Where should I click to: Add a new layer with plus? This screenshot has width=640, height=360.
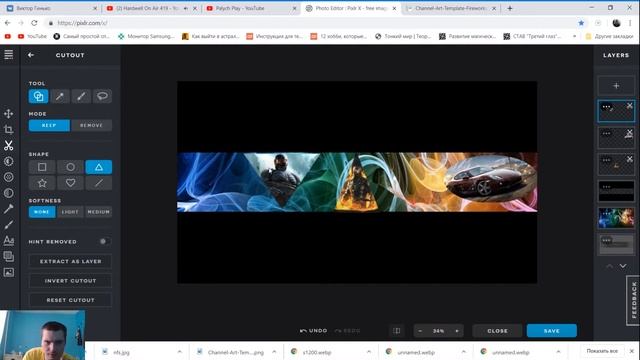(616, 86)
